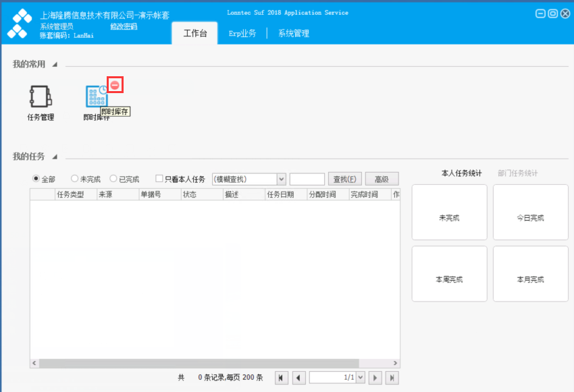Click the 查找(F) button
Screen dimensions: 574x392
(345, 179)
